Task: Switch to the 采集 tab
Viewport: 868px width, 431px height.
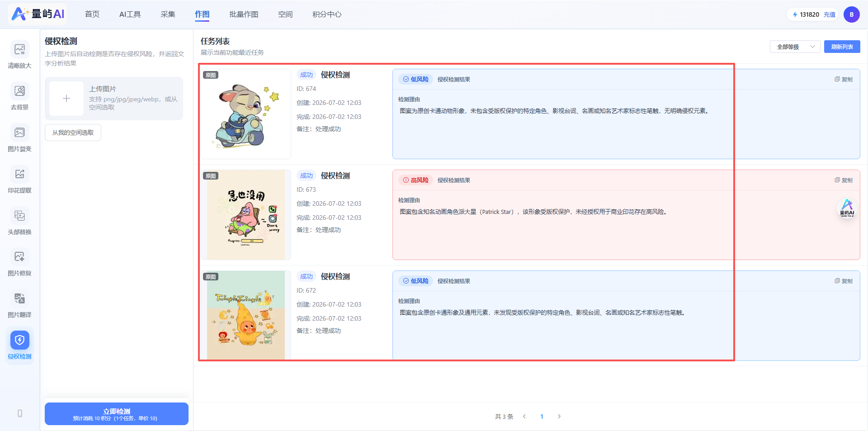Action: [168, 14]
